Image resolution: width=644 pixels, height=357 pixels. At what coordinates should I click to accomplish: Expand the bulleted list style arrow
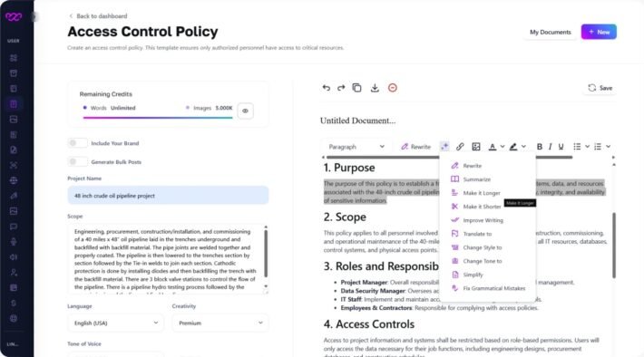click(x=588, y=147)
